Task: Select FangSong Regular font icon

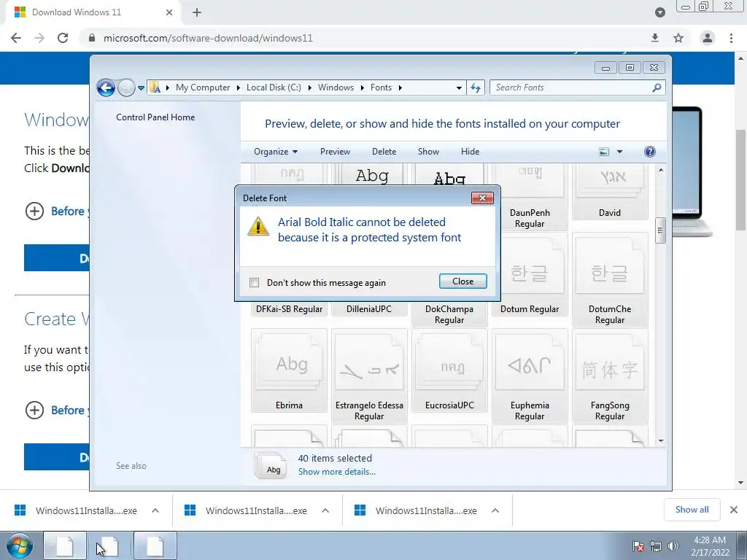Action: [610, 376]
